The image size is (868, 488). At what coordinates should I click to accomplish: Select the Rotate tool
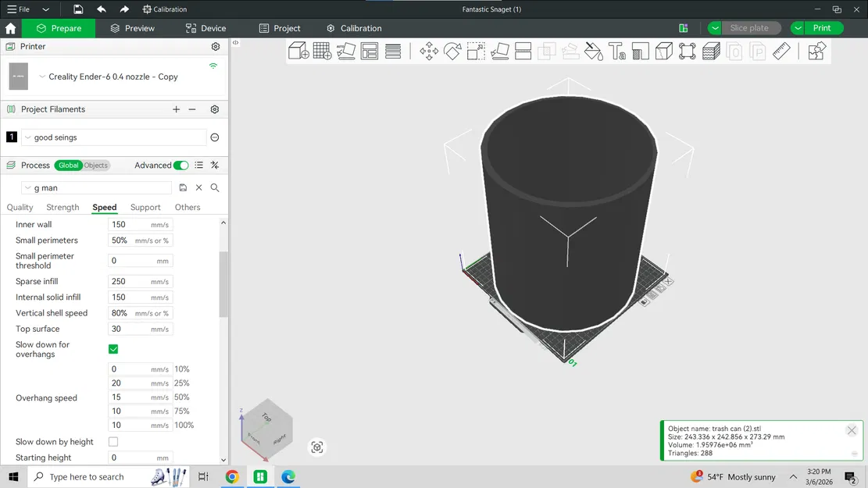pyautogui.click(x=452, y=52)
